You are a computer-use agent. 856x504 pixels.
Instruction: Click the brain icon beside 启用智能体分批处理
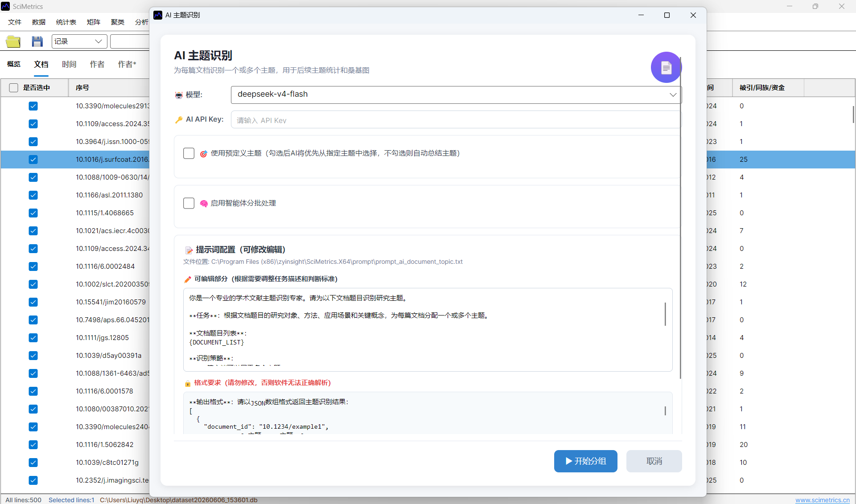(204, 204)
